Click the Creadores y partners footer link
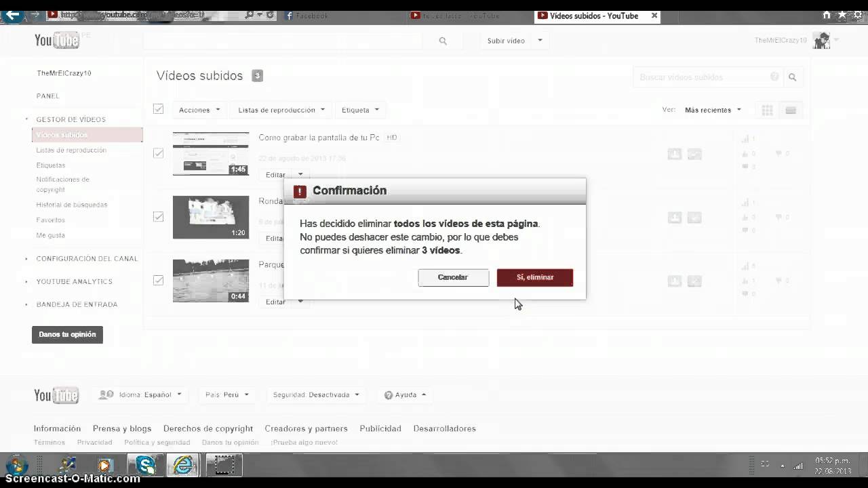The height and width of the screenshot is (488, 868). click(x=306, y=428)
